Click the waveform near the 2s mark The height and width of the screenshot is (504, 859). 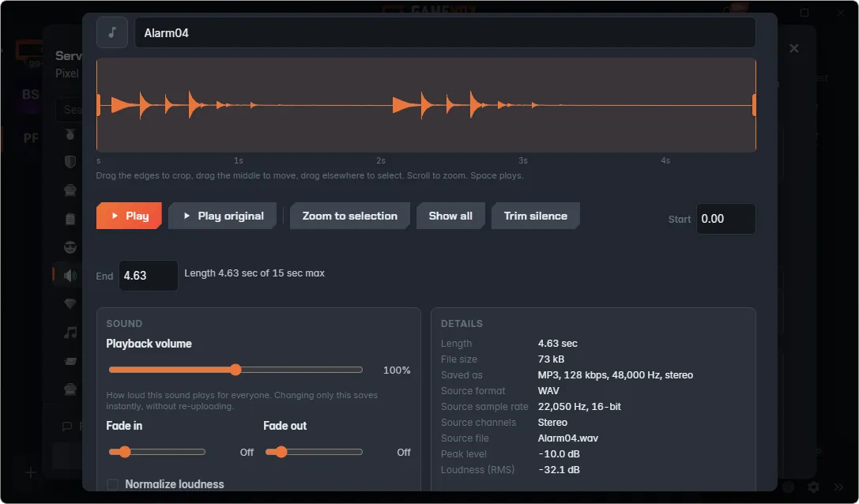pos(381,105)
